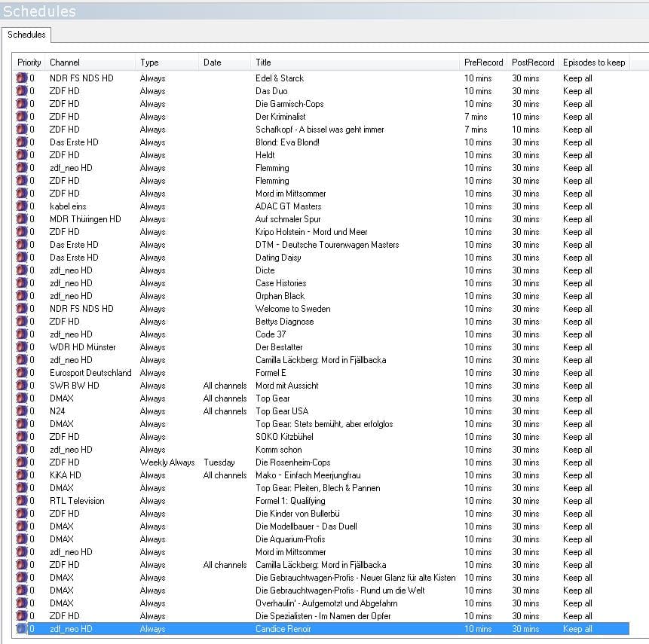The image size is (649, 644).
Task: Click the Episodes to keep column header
Action: point(593,63)
